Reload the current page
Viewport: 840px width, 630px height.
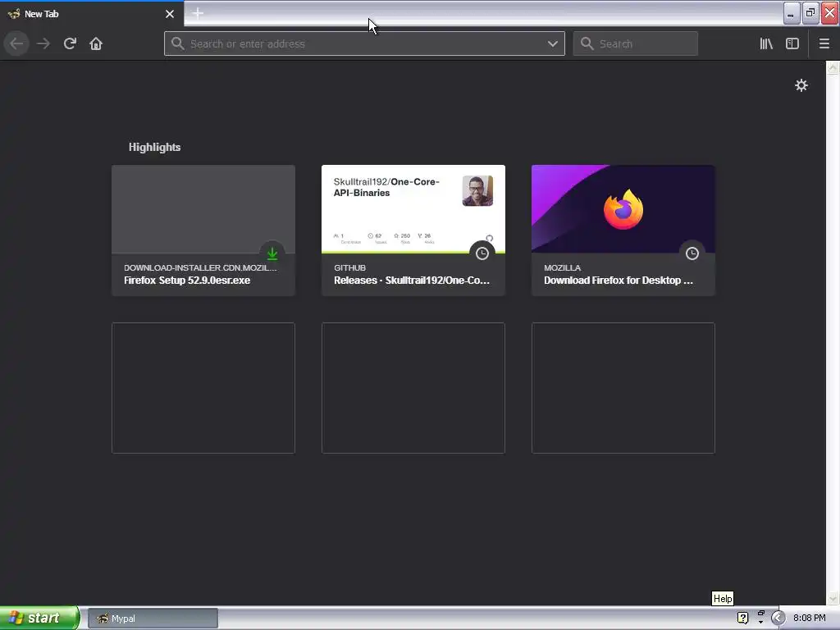[70, 43]
